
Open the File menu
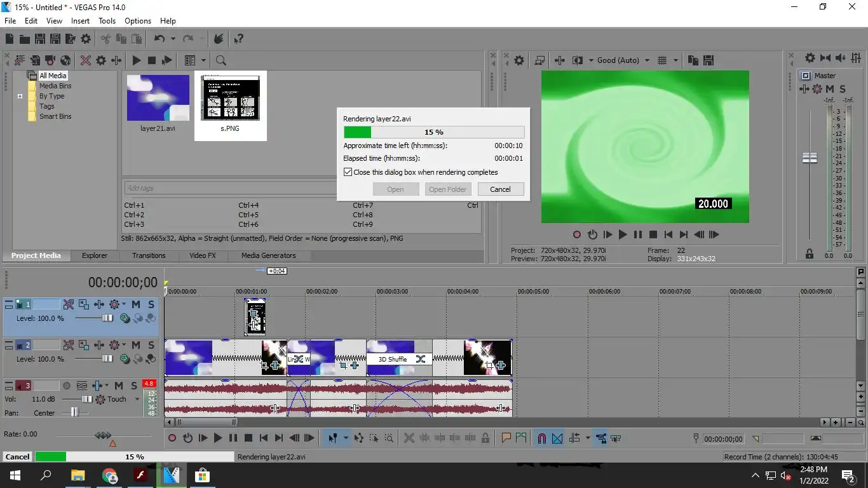pyautogui.click(x=10, y=21)
